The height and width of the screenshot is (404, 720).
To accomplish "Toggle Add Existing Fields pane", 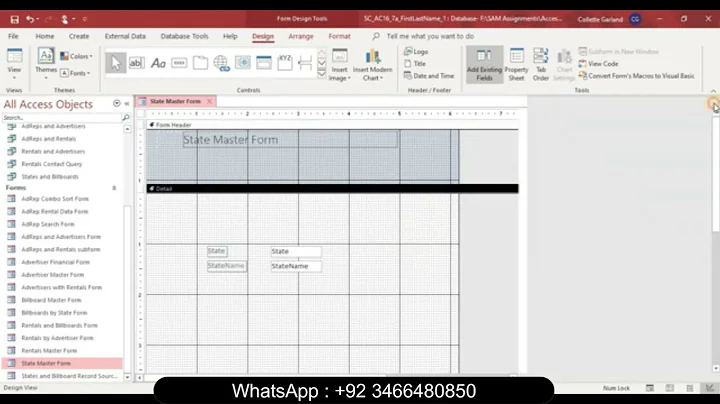I will [484, 65].
